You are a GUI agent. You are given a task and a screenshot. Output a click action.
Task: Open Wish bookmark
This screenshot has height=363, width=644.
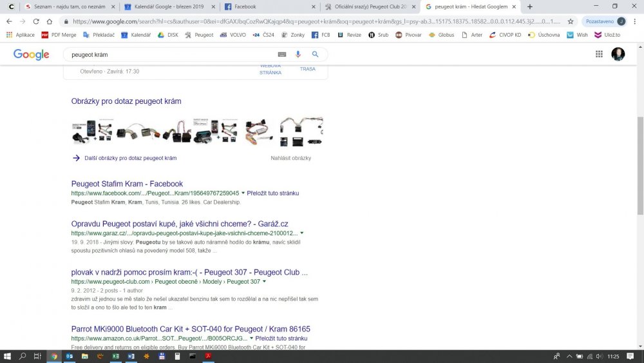[577, 35]
